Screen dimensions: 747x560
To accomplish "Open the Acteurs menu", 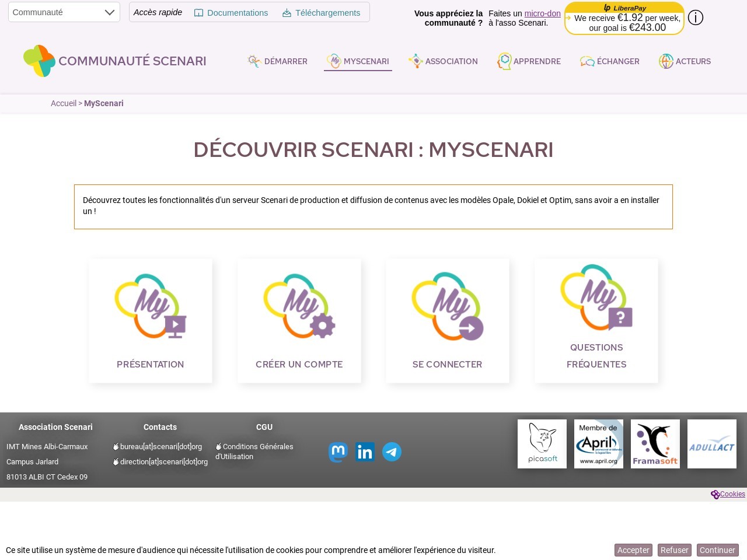I will (685, 61).
